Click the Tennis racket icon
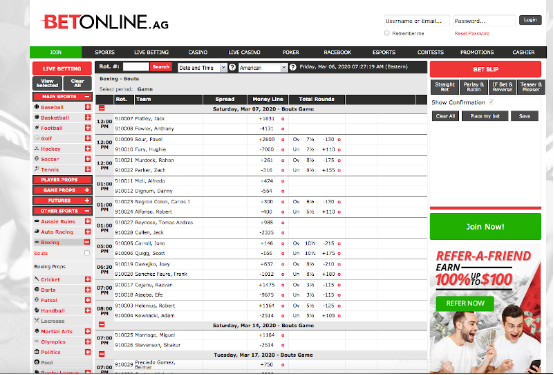The height and width of the screenshot is (375, 554). (36, 169)
